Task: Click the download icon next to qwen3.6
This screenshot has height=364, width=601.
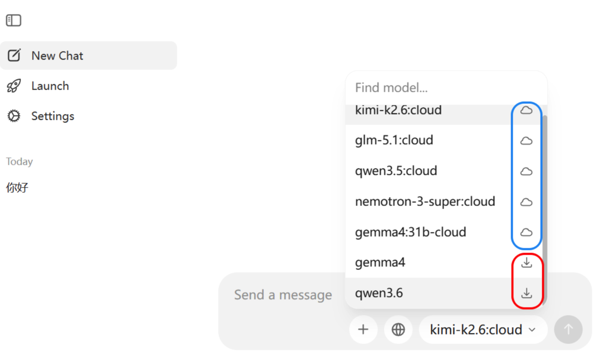Action: (x=527, y=293)
